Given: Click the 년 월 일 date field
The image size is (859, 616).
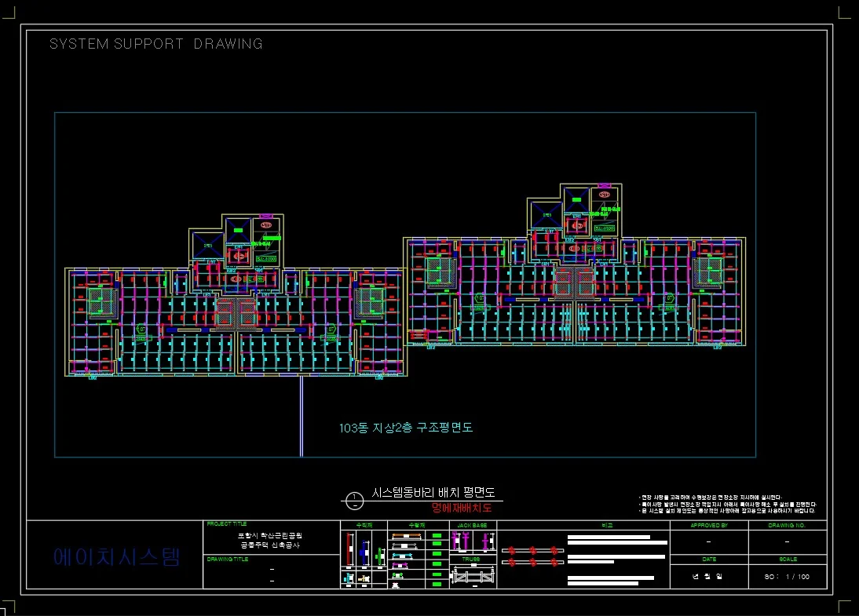Looking at the screenshot, I should (x=708, y=577).
